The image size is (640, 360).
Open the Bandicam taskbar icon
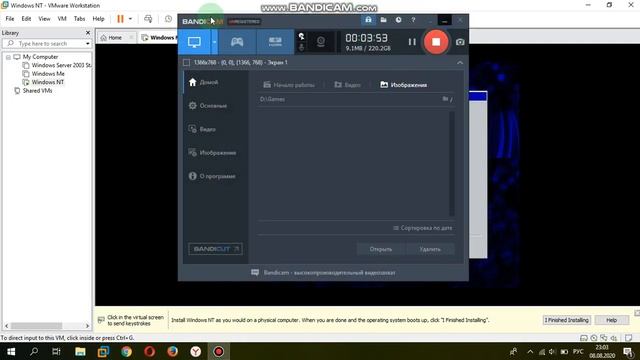tap(218, 351)
